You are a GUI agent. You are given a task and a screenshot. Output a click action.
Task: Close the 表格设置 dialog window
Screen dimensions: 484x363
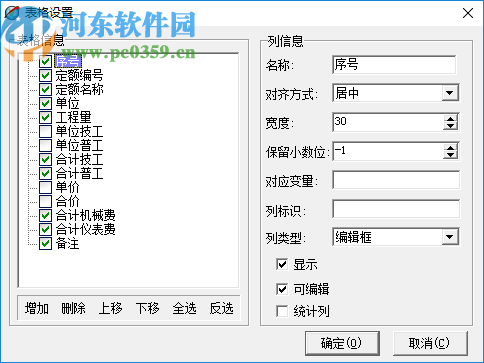click(468, 13)
